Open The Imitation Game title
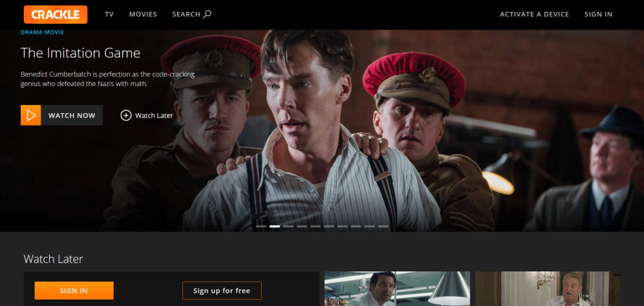This screenshot has width=644, height=306. [x=80, y=53]
